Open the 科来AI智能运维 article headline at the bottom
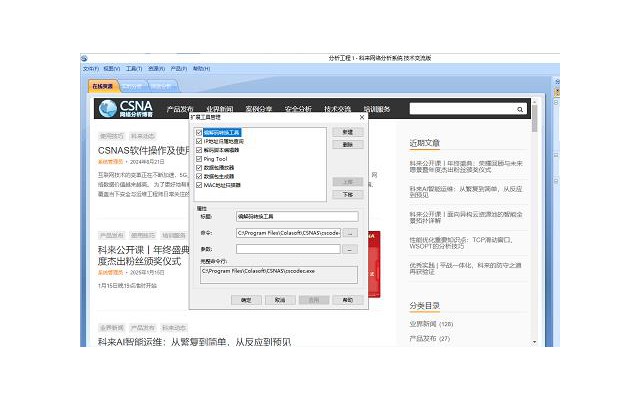Viewport: 640px width, 400px height. pos(194,342)
